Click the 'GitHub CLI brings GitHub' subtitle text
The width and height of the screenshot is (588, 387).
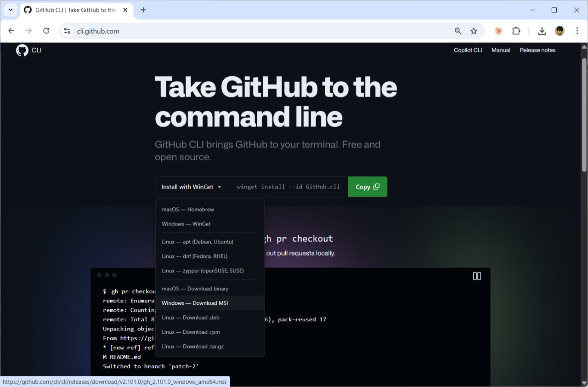coord(267,150)
